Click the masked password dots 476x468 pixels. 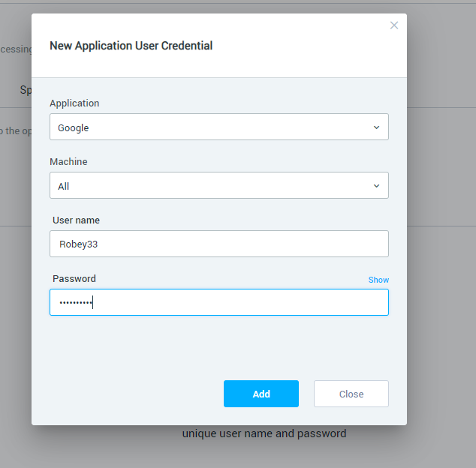[74, 302]
